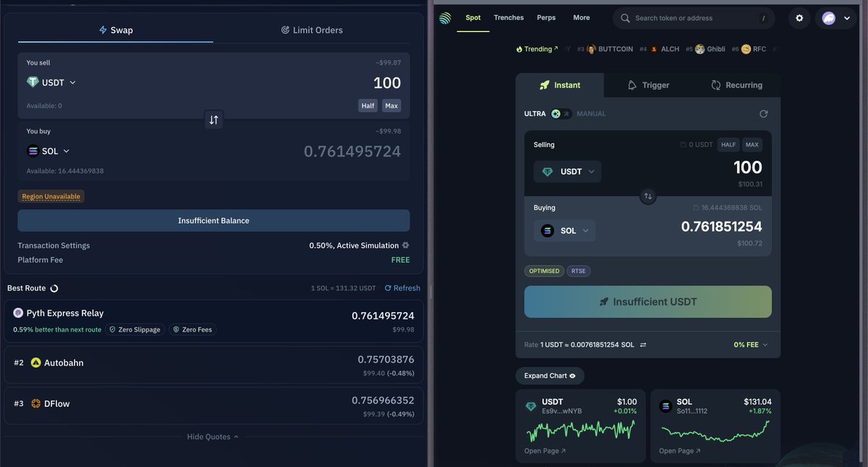Open Page link on USDT card
This screenshot has height=467, width=868.
545,451
